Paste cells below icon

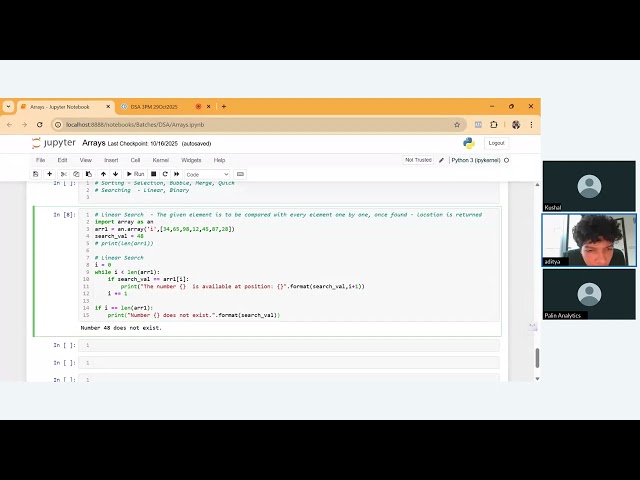click(x=89, y=174)
